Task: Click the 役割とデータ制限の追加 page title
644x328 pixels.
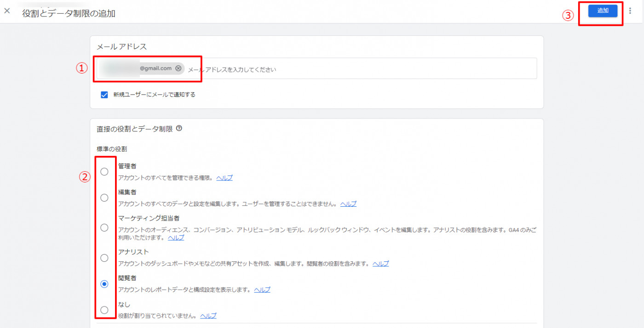Action: tap(69, 14)
